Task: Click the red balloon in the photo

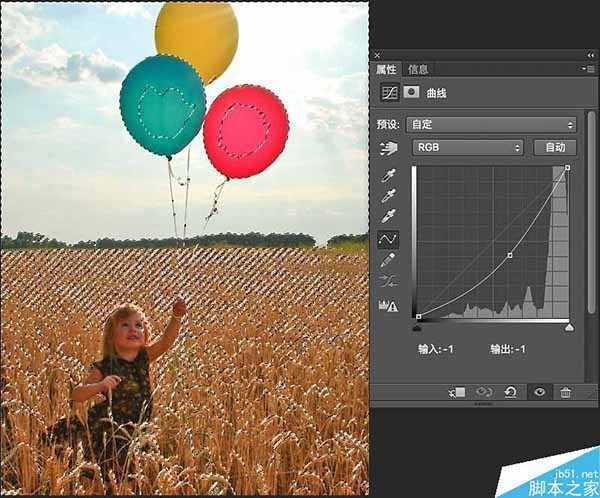Action: tap(246, 131)
